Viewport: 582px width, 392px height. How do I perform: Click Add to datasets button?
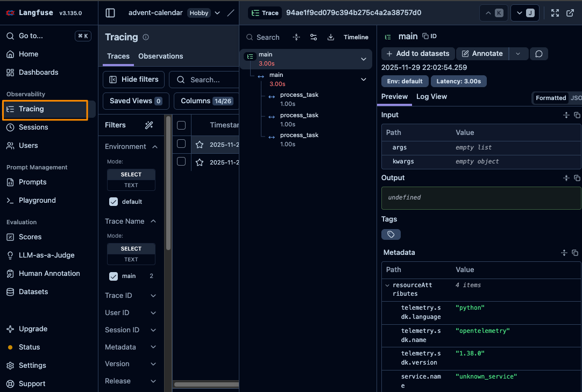(418, 54)
